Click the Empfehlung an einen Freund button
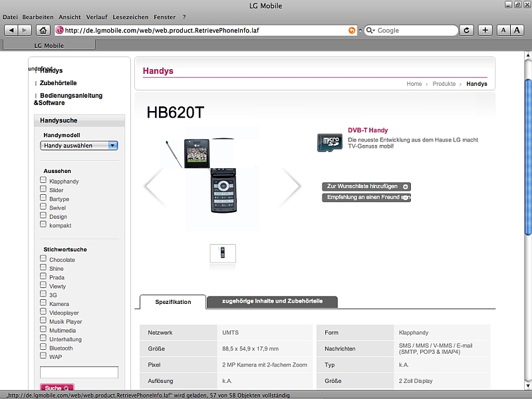The height and width of the screenshot is (399, 532). click(366, 198)
